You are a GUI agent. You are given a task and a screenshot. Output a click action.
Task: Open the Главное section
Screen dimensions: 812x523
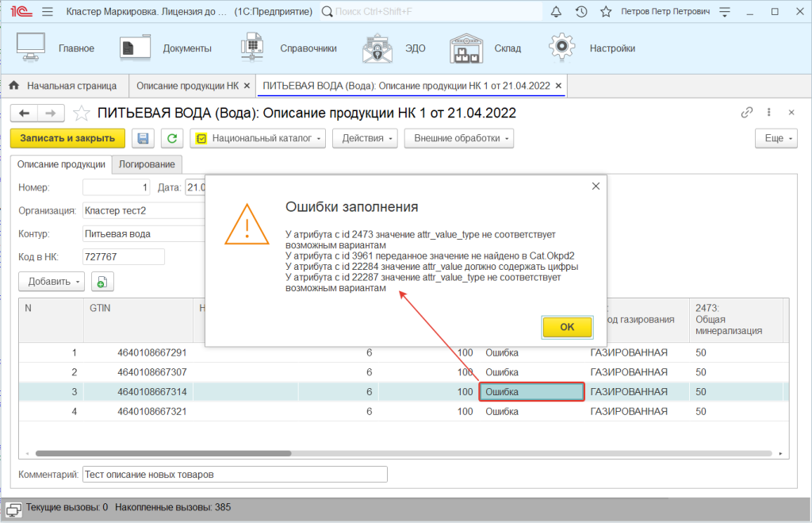coord(56,48)
